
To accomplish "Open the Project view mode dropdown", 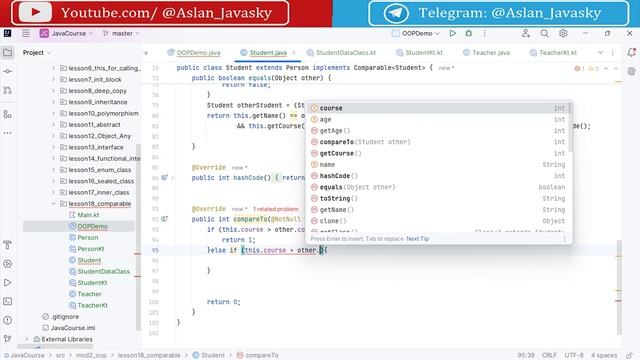I will (x=37, y=53).
